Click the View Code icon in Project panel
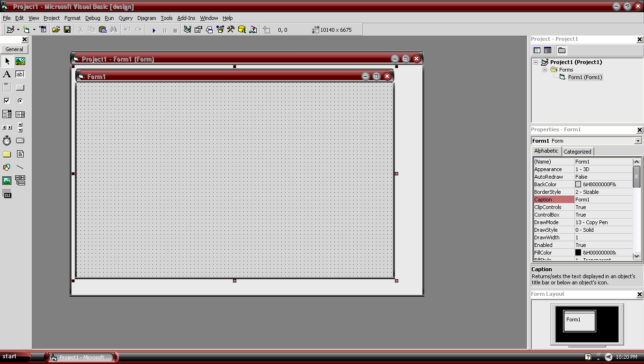Image resolution: width=644 pixels, height=364 pixels. click(537, 49)
